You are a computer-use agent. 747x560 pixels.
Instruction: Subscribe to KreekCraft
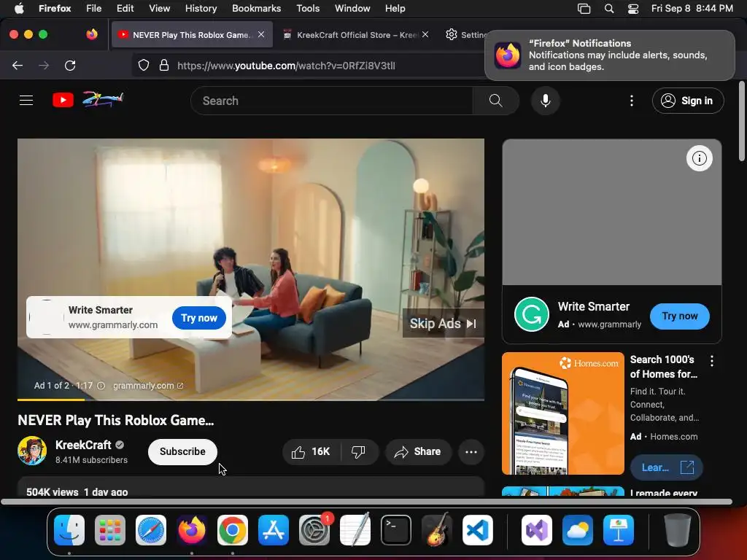tap(182, 451)
